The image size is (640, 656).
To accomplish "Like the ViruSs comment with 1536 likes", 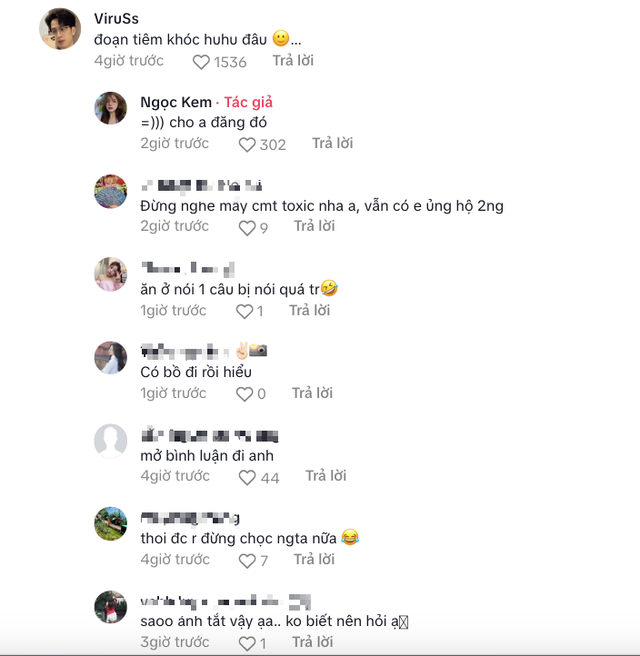I will pos(201,62).
